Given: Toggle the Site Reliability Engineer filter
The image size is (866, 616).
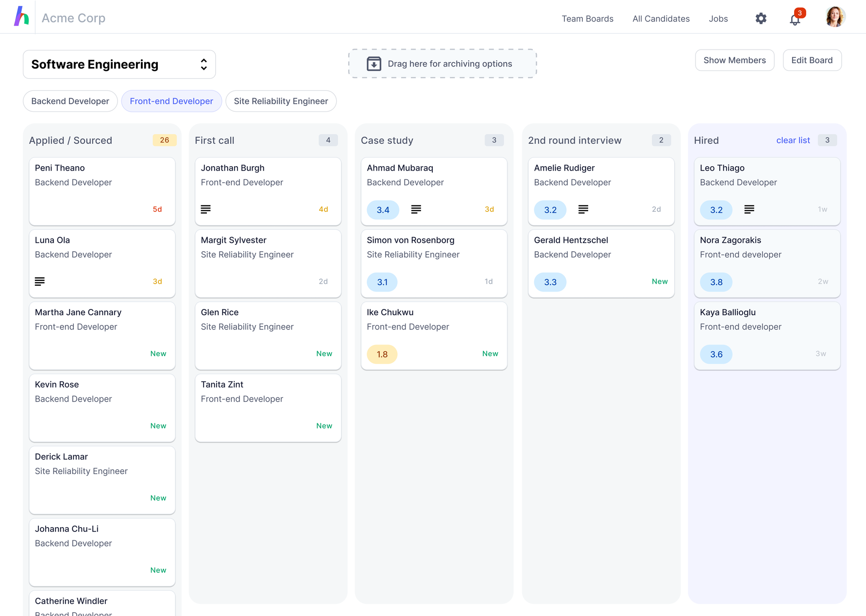Looking at the screenshot, I should 281,101.
